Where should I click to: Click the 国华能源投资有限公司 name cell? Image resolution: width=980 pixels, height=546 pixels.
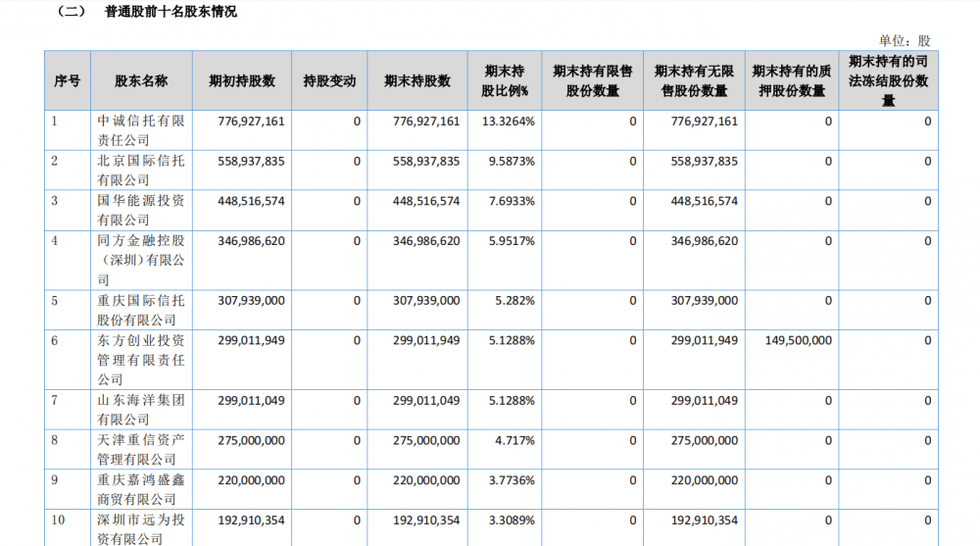[x=141, y=211]
